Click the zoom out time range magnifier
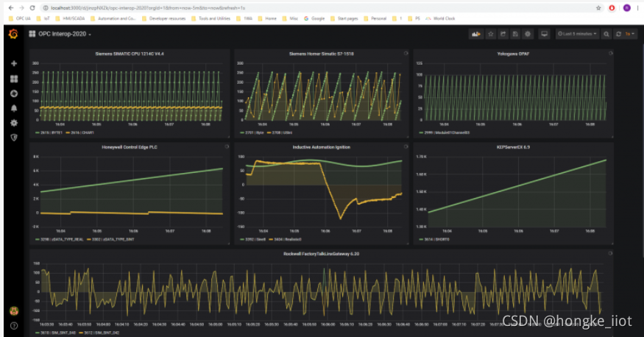The image size is (644, 337). click(x=606, y=34)
